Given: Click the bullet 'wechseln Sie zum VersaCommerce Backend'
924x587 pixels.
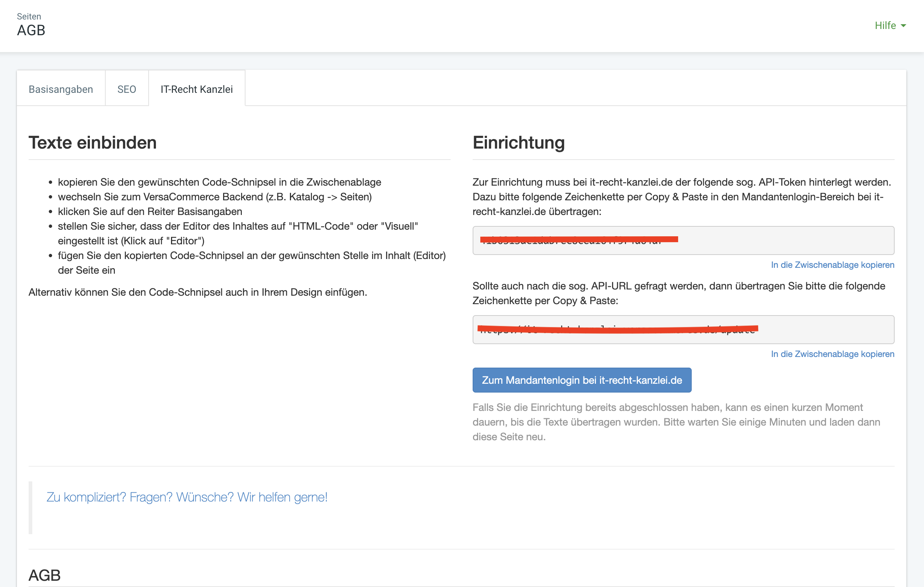Looking at the screenshot, I should (x=215, y=197).
